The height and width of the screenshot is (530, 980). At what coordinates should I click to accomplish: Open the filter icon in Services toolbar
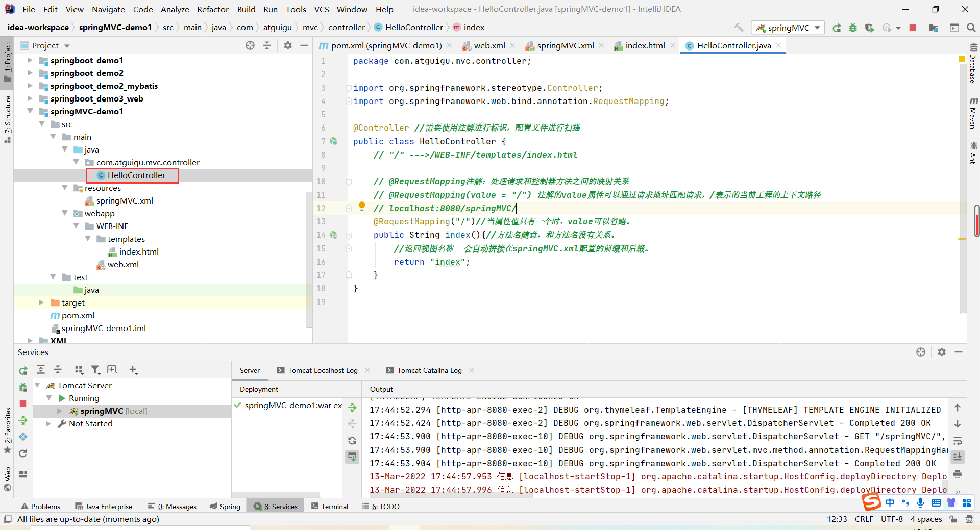tap(95, 370)
